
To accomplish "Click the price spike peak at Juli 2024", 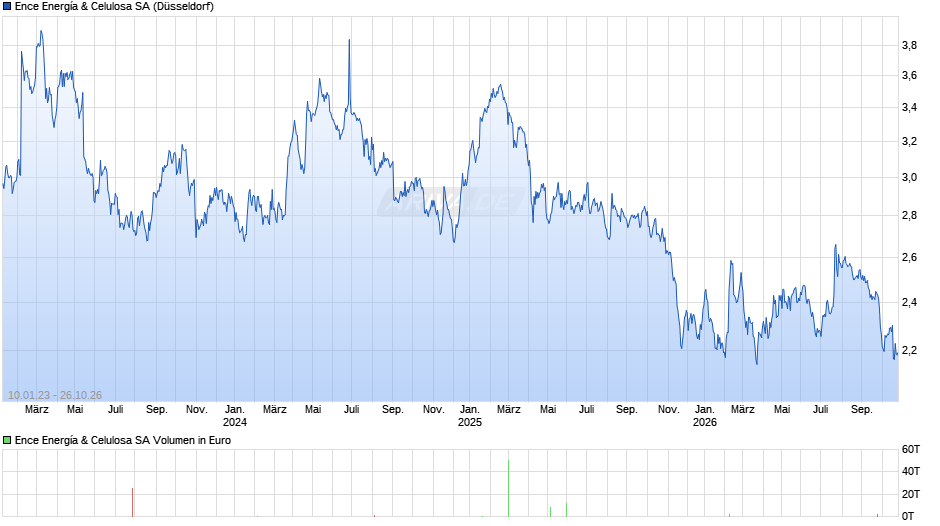I will (350, 41).
